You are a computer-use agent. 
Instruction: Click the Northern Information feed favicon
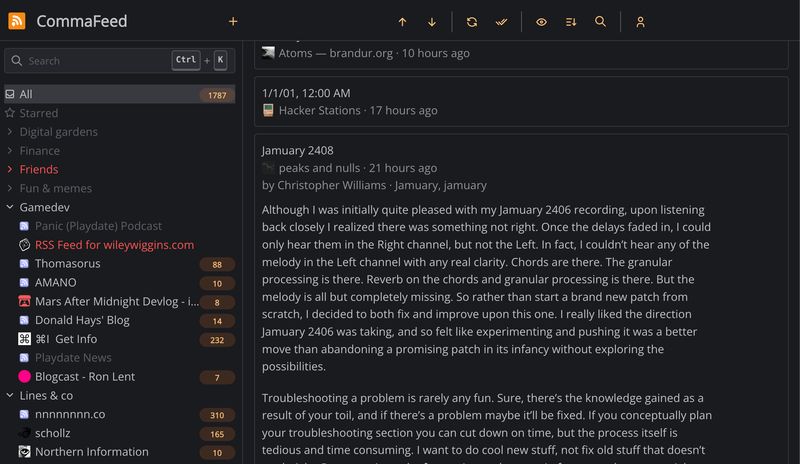pos(24,452)
